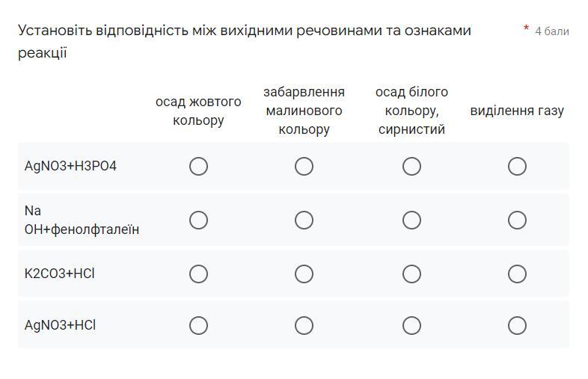Screen dimensions: 588x379
Task: Mark 'забарвлення малинового кольору' for K2CO3+HCl
Action: (304, 274)
